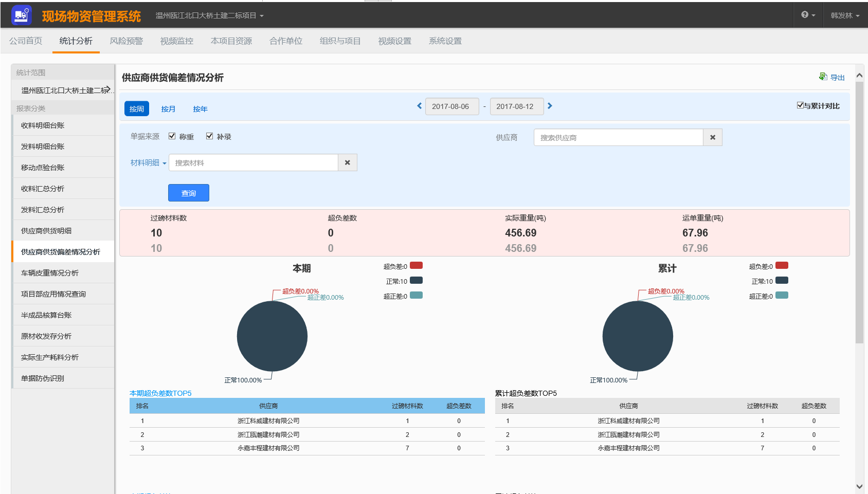Click the system logo icon in header

coord(21,15)
